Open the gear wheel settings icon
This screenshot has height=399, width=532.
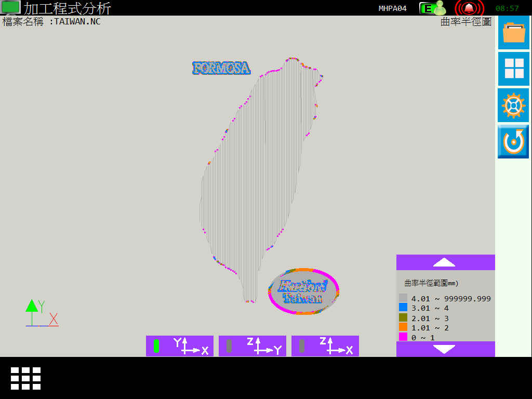(514, 105)
